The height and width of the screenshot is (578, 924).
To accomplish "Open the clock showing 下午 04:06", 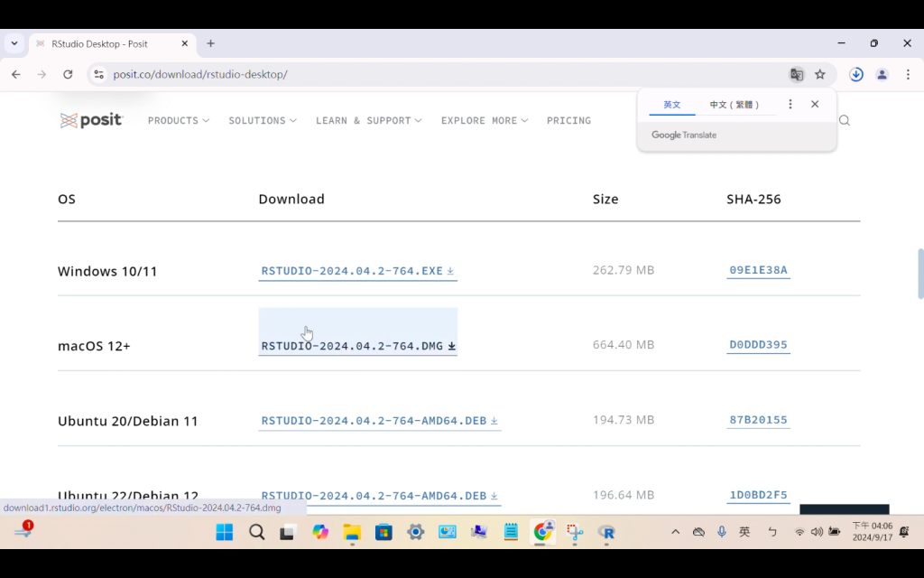I will coord(873,531).
